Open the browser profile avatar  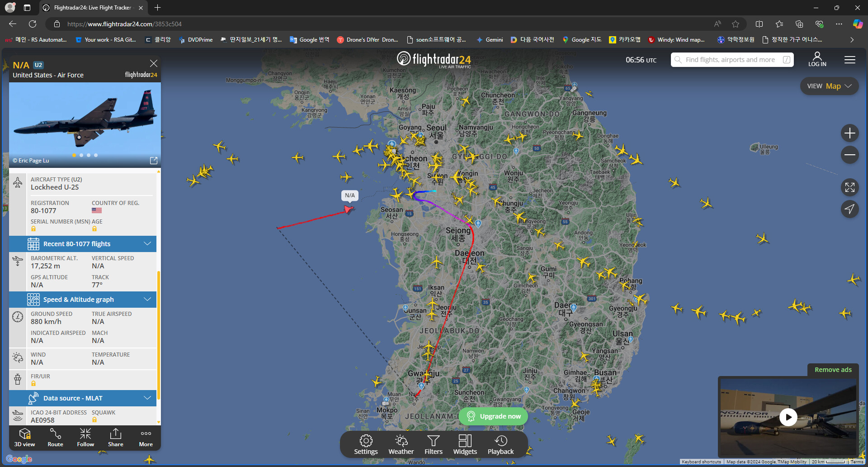10,8
